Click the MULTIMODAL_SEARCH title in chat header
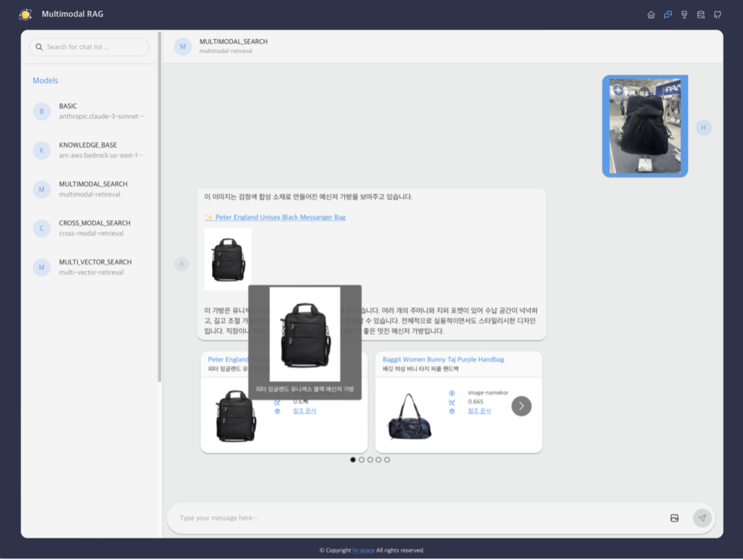This screenshot has width=743, height=560. (x=233, y=41)
